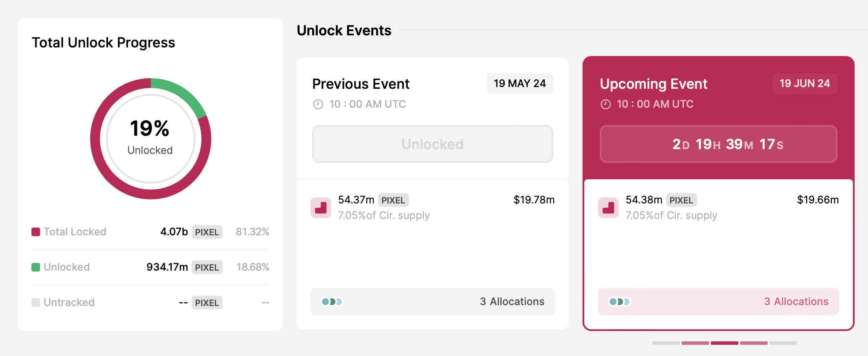Click Previous Event allocation dots icon
The height and width of the screenshot is (356, 868).
click(x=332, y=302)
